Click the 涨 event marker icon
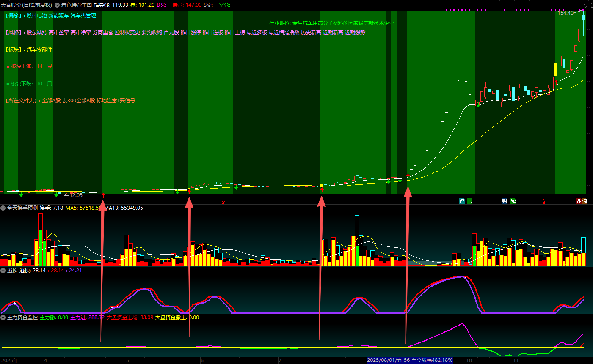The height and width of the screenshot is (364, 593). (x=579, y=201)
